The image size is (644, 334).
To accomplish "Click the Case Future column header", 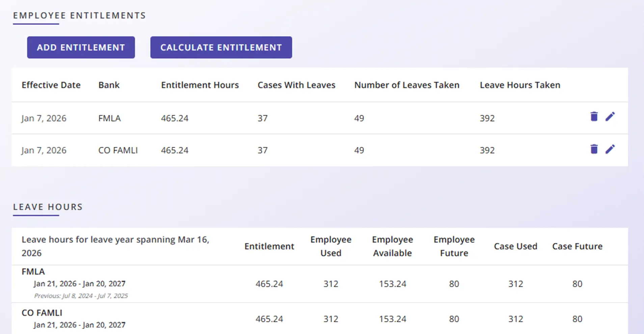I will [577, 246].
